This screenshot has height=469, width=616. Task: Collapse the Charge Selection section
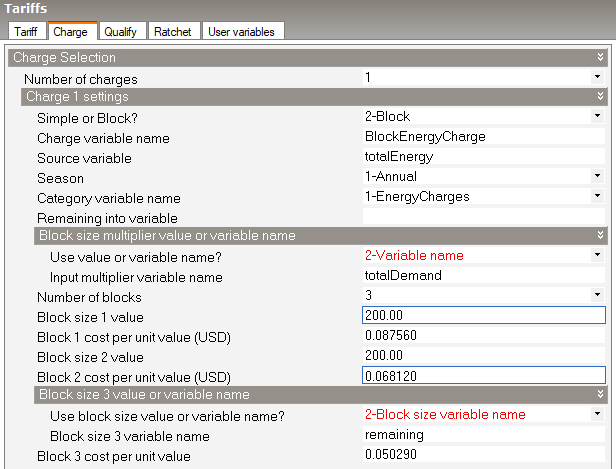point(600,58)
